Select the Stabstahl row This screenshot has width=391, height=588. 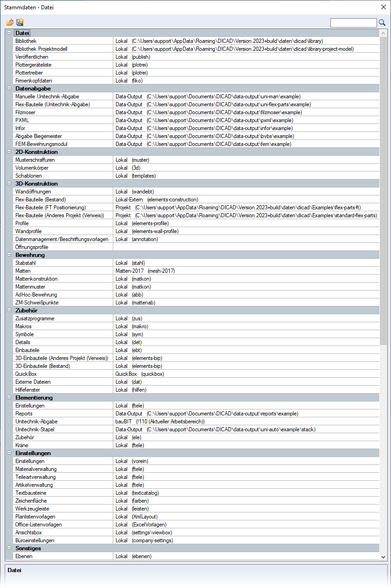coord(196,263)
